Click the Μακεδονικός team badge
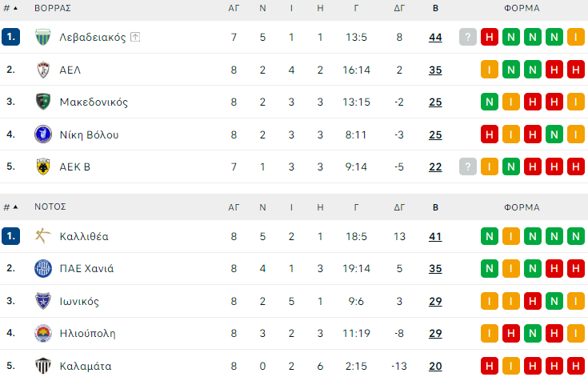588x381 pixels. coord(43,102)
